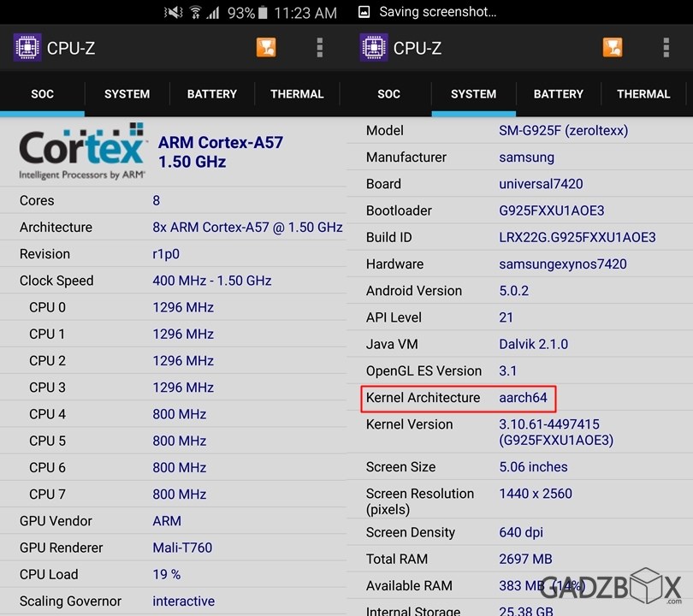The height and width of the screenshot is (616, 693).
Task: Open overflow menu in right CPU-Z screen
Action: 666,47
